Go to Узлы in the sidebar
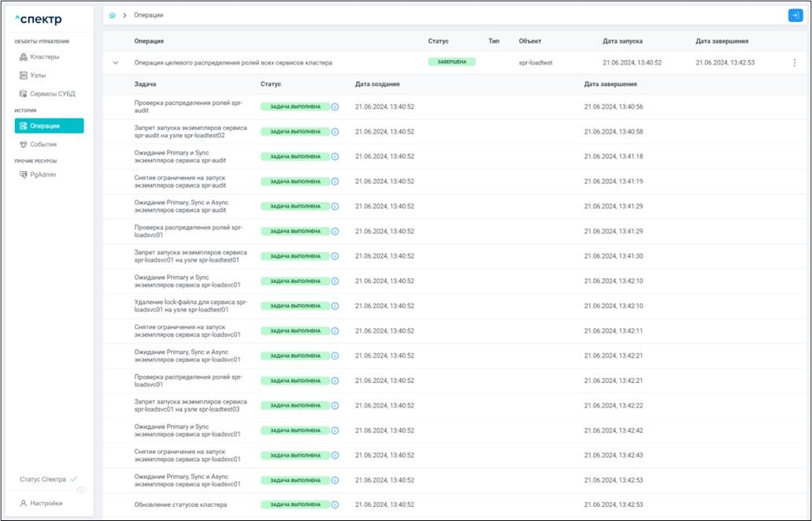 (39, 75)
